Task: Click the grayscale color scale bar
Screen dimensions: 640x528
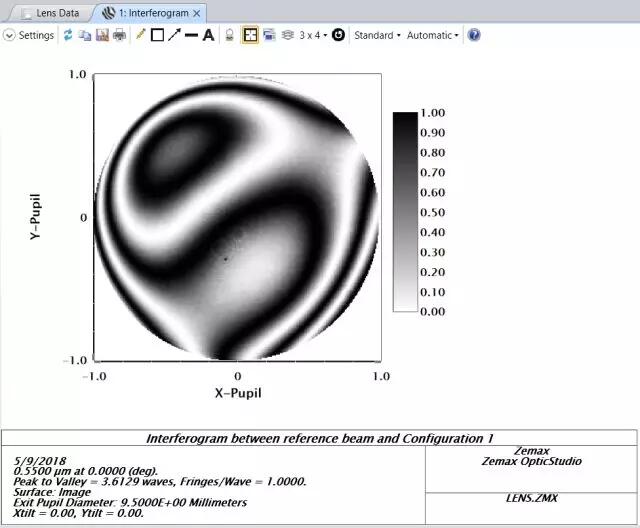Action: pyautogui.click(x=405, y=211)
